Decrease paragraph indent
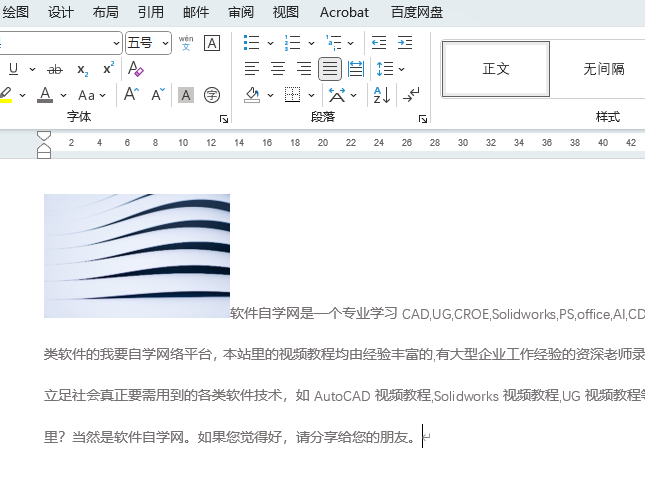Viewport: 645px width, 498px height. click(x=379, y=43)
